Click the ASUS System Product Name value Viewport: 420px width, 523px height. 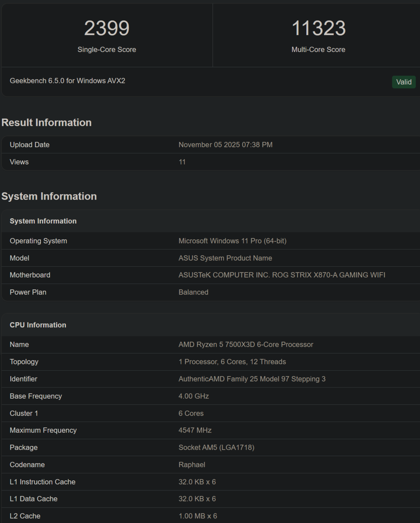[225, 258]
